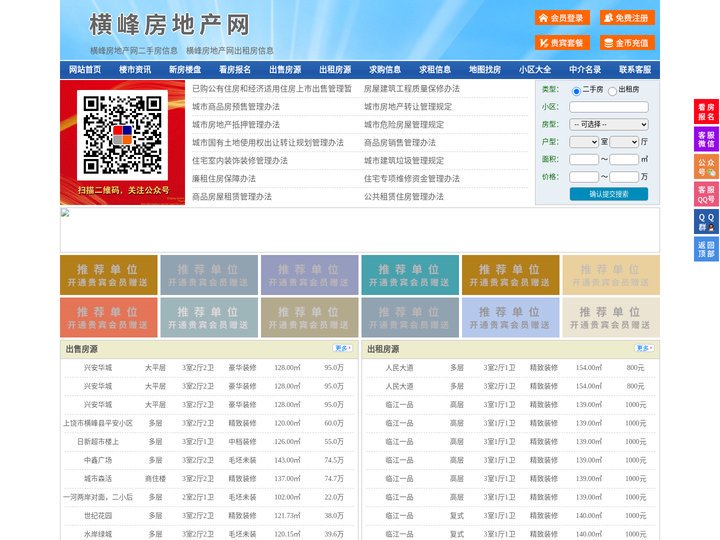Open 商品房销售管理办法 link
The height and width of the screenshot is (540, 720).
click(x=400, y=142)
